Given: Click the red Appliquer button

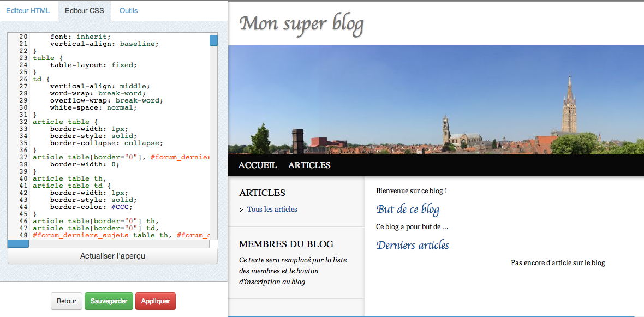Looking at the screenshot, I should [155, 301].
